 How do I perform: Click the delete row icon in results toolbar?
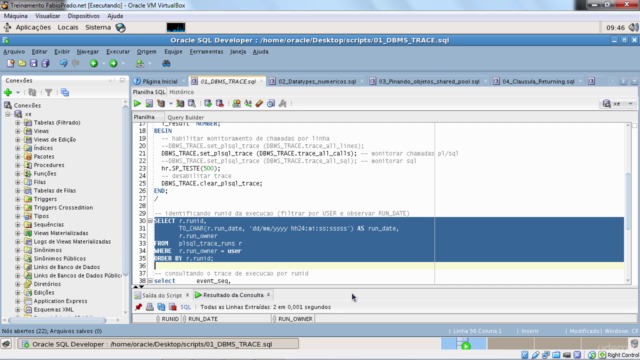click(x=173, y=307)
